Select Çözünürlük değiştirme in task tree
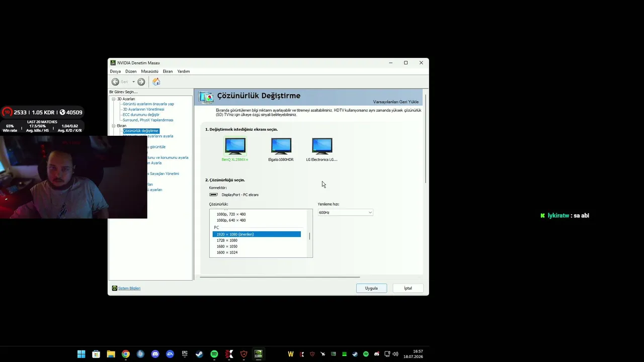Viewport: 644px width, 362px height. coord(141,131)
